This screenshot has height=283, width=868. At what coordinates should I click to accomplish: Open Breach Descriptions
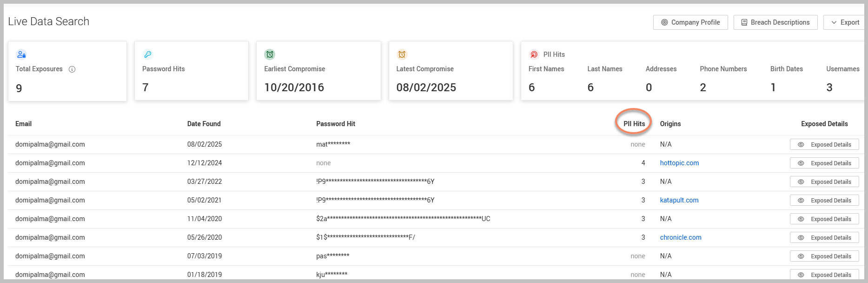(775, 22)
